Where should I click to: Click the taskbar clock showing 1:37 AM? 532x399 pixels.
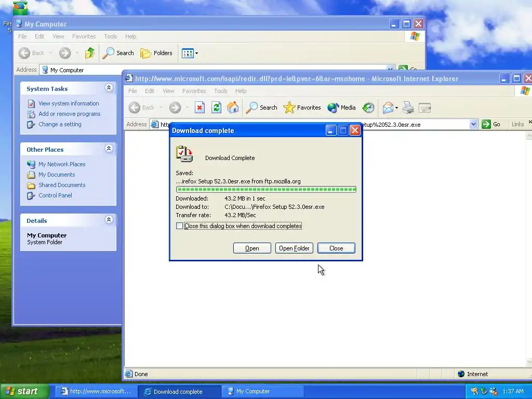click(513, 391)
